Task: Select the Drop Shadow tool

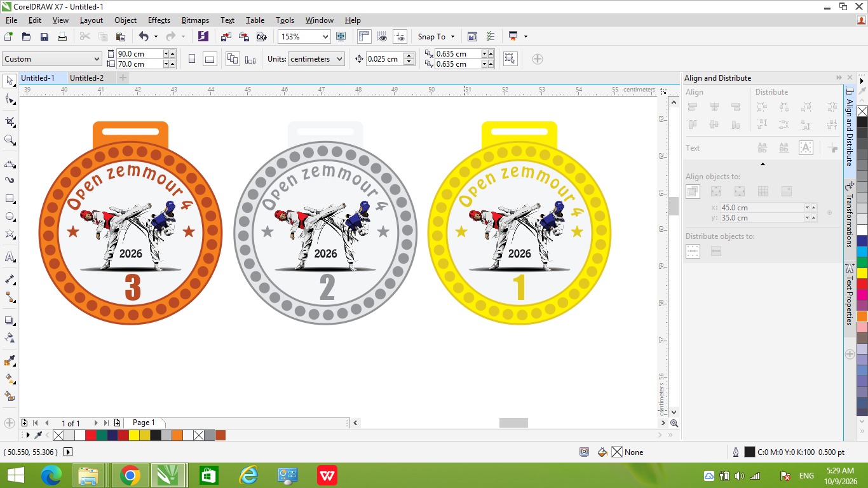Action: coord(10,320)
